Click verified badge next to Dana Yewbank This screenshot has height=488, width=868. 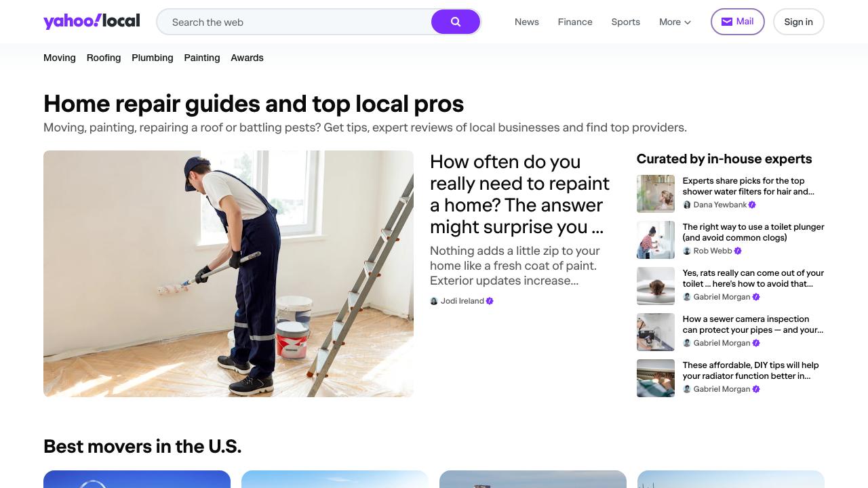(x=752, y=205)
